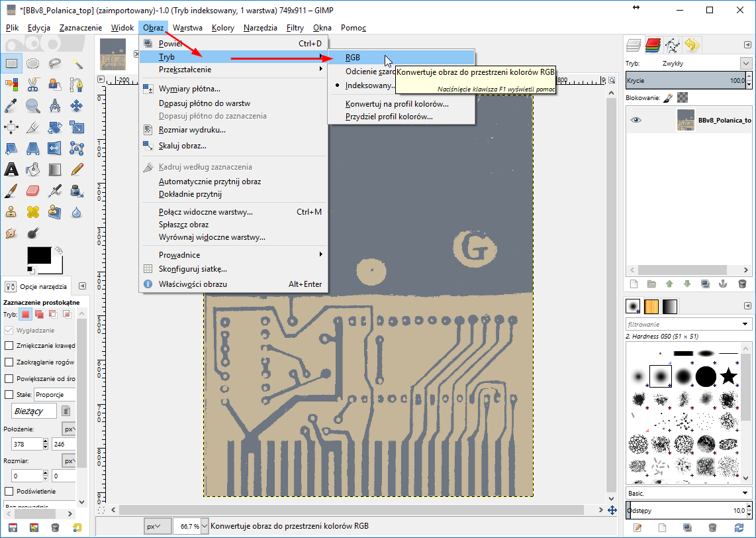Switch to the Channels tab in layers dock
This screenshot has height=538, width=756.
[653, 45]
